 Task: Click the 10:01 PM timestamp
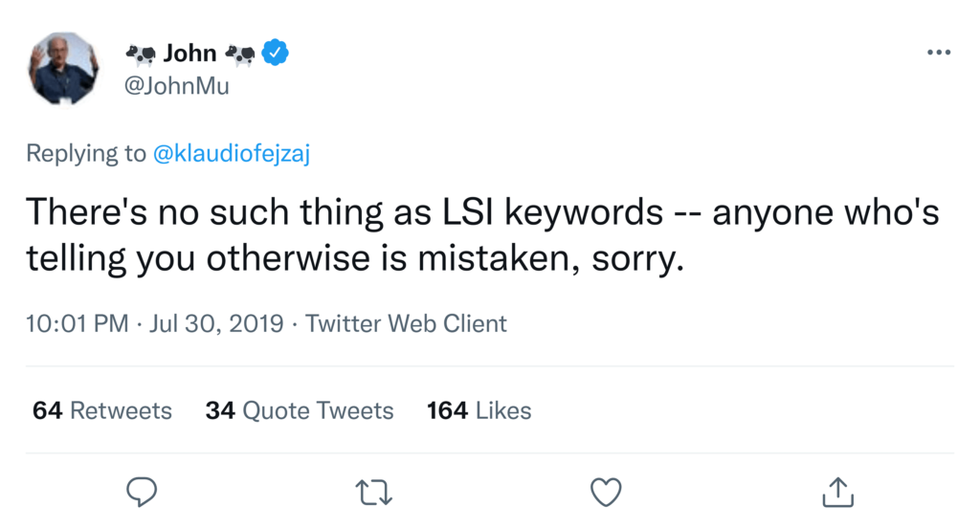[77, 323]
